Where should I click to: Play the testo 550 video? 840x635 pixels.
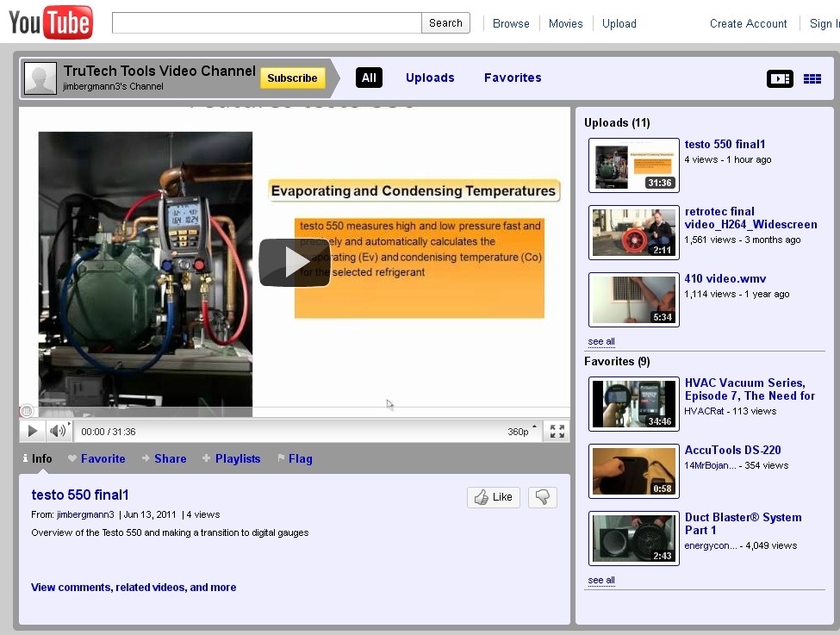(x=292, y=261)
